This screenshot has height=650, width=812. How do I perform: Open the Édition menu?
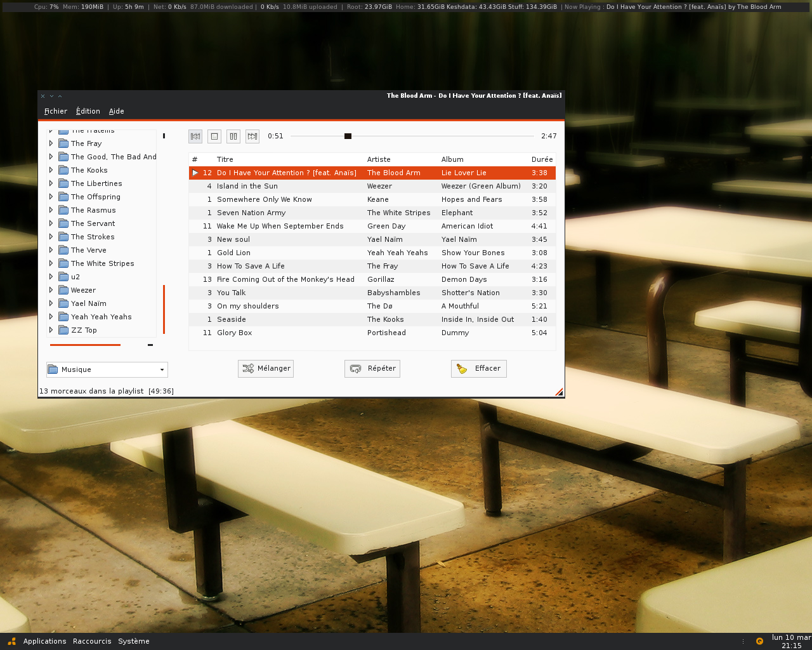(x=88, y=111)
